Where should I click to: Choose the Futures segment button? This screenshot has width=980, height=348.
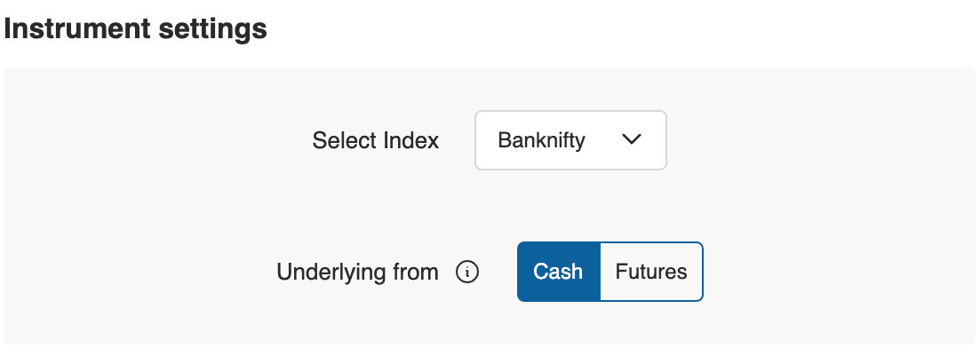click(x=651, y=272)
